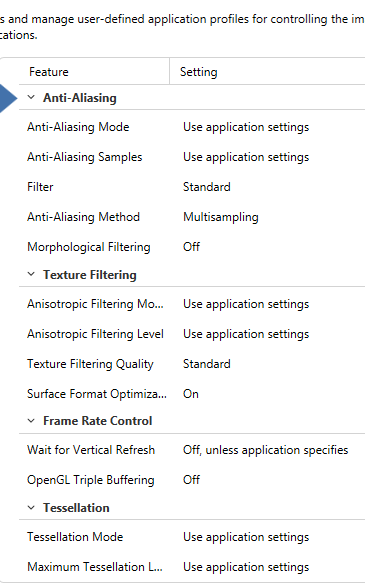Click the Setting column header
365x583 pixels.
point(267,71)
